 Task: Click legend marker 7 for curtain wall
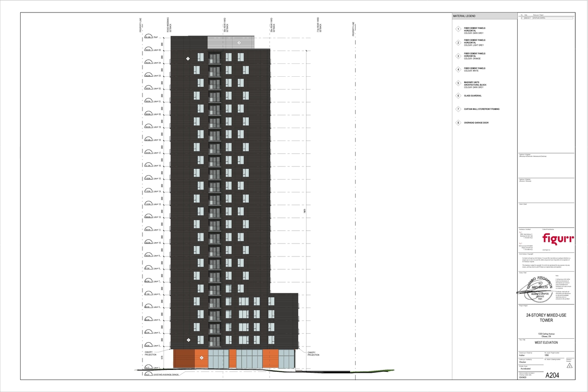coord(458,109)
